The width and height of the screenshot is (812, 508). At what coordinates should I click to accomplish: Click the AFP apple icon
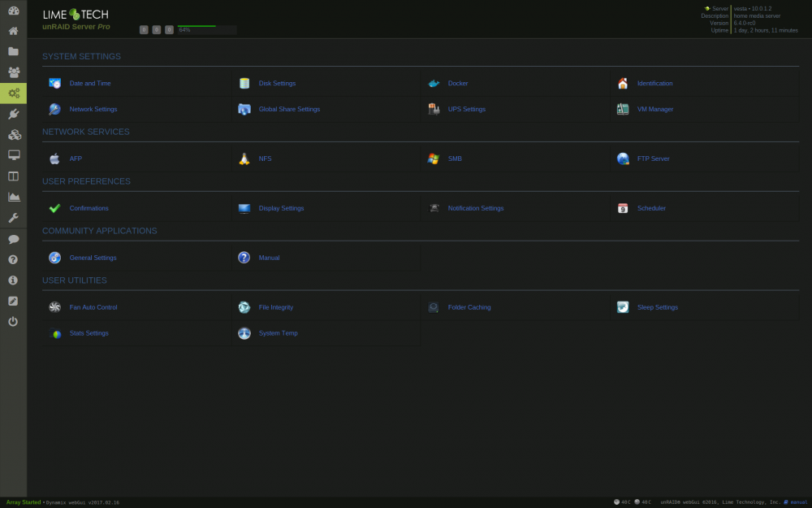(55, 158)
